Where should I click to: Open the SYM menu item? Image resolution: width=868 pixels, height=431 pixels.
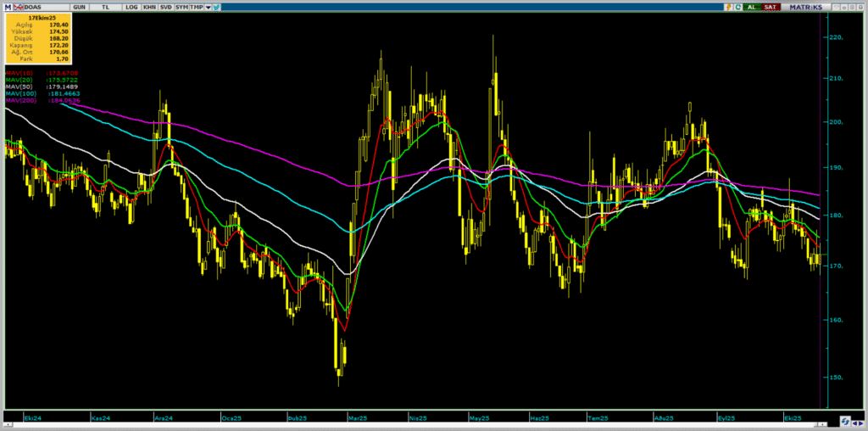pyautogui.click(x=181, y=7)
